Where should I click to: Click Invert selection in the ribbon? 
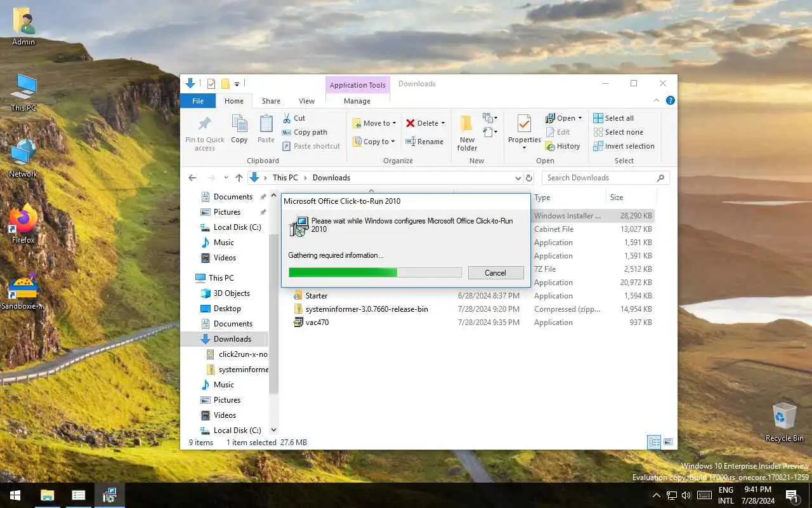click(x=624, y=146)
